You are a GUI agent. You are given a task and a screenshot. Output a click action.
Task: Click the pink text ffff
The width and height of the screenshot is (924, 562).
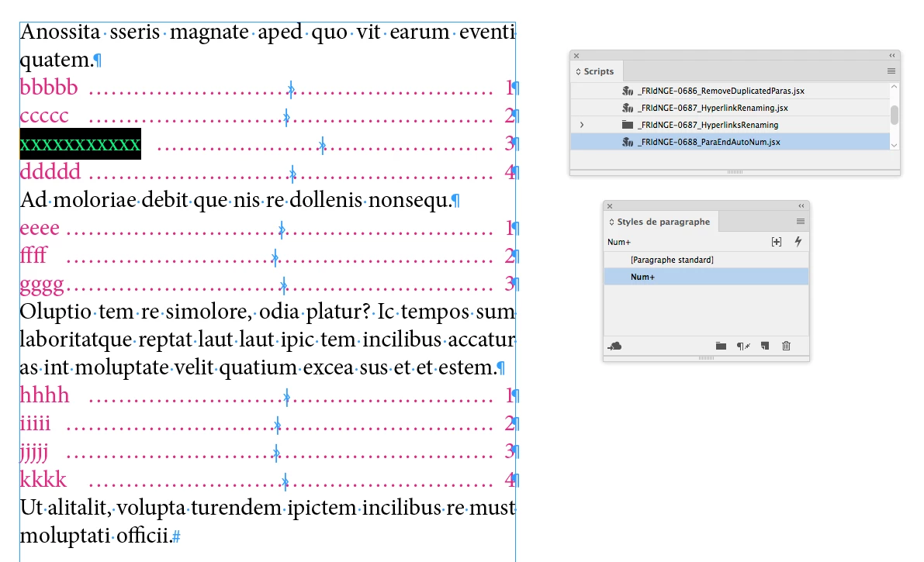[33, 256]
